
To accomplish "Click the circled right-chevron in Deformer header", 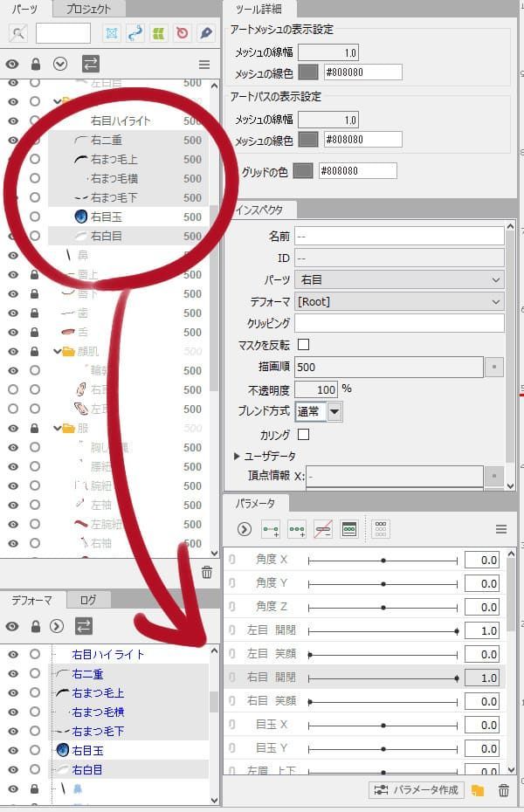I will (57, 627).
